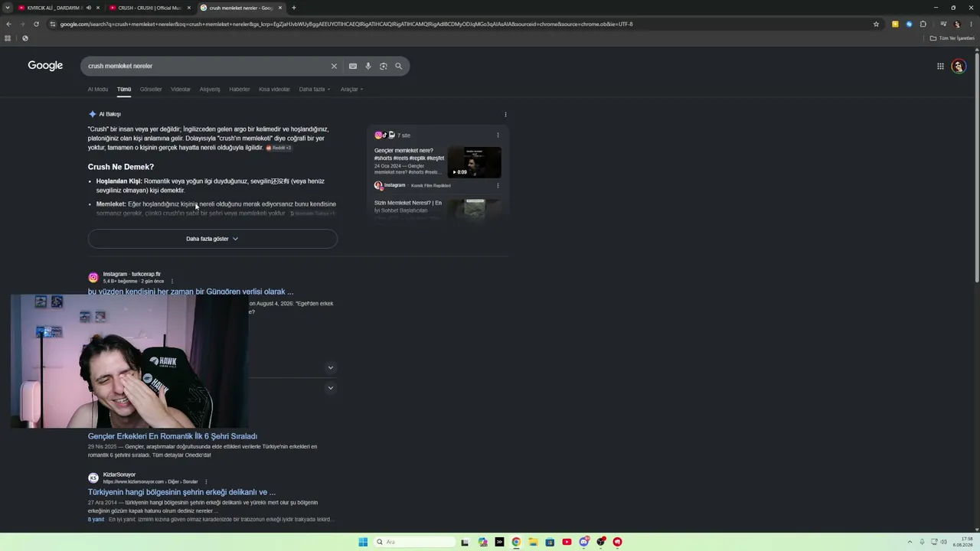Go to Google homepage via logo

point(45,66)
